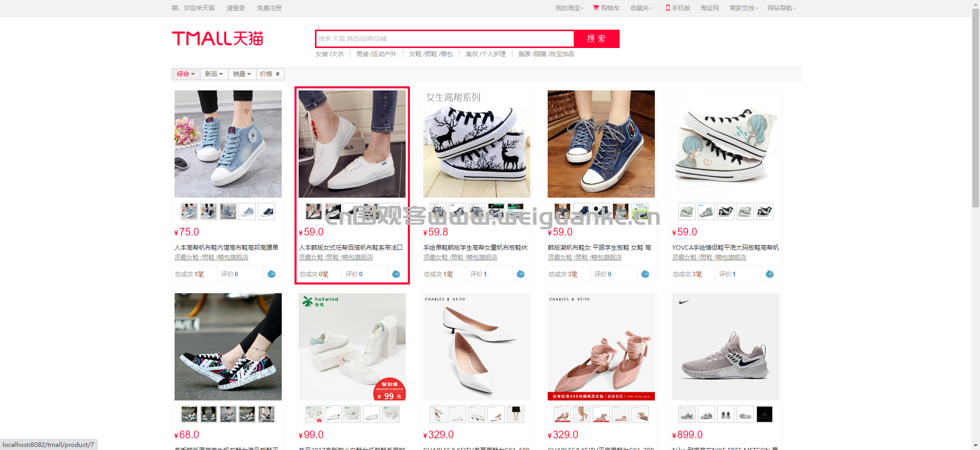Image resolution: width=980 pixels, height=450 pixels.
Task: Click the chat icon on the ¥75.0 product
Action: point(272,274)
